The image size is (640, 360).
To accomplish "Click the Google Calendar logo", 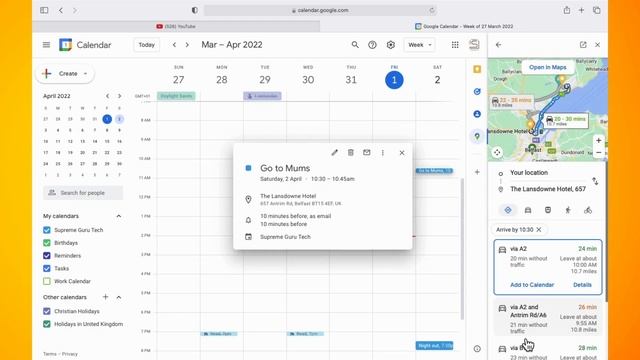I will (65, 45).
